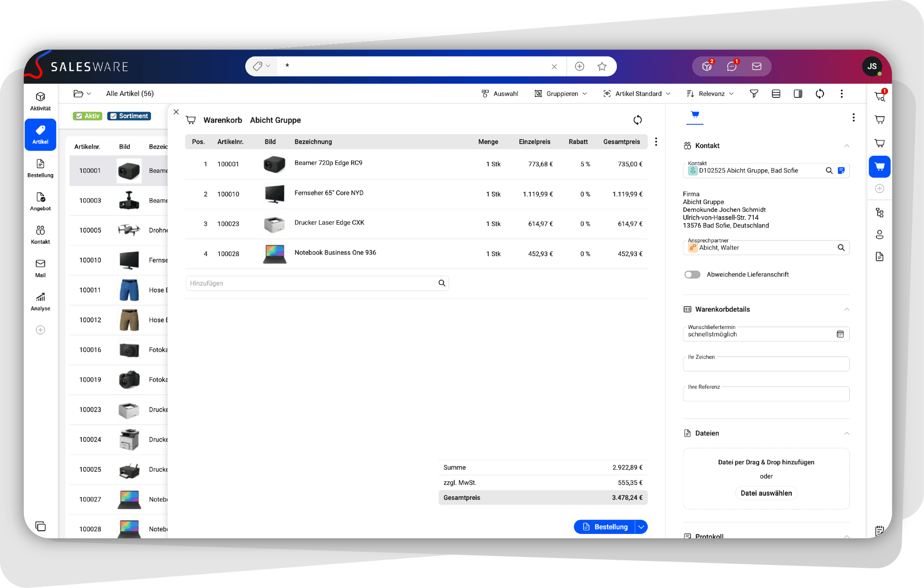Open the Relevanz sort menu
924x588 pixels.
[x=710, y=93]
